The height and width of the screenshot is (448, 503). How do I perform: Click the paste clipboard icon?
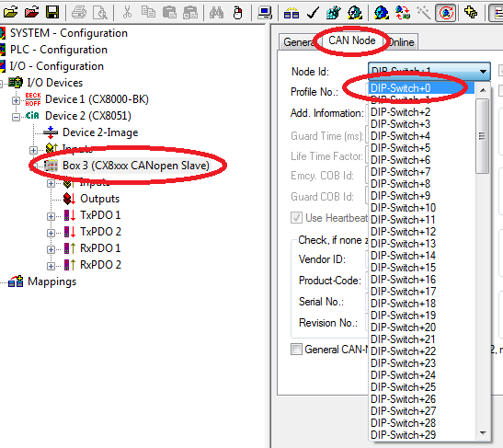(x=169, y=13)
